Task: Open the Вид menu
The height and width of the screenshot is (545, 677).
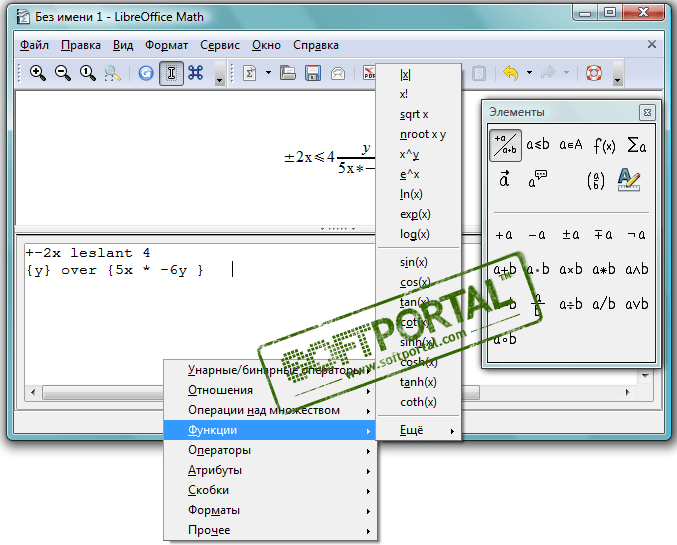Action: click(123, 45)
